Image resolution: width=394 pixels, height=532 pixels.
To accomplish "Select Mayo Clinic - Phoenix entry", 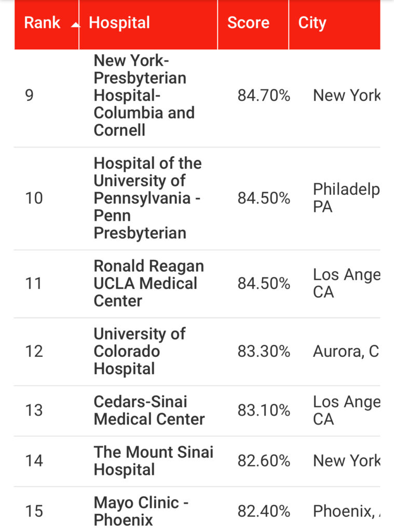I will click(x=141, y=511).
